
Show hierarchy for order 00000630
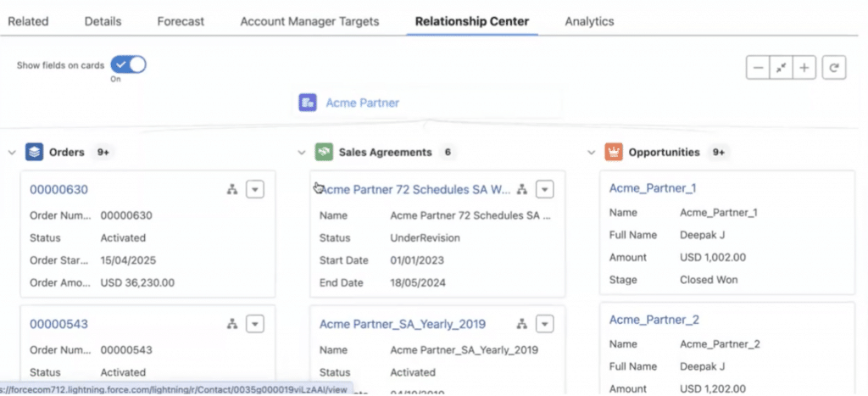click(232, 189)
